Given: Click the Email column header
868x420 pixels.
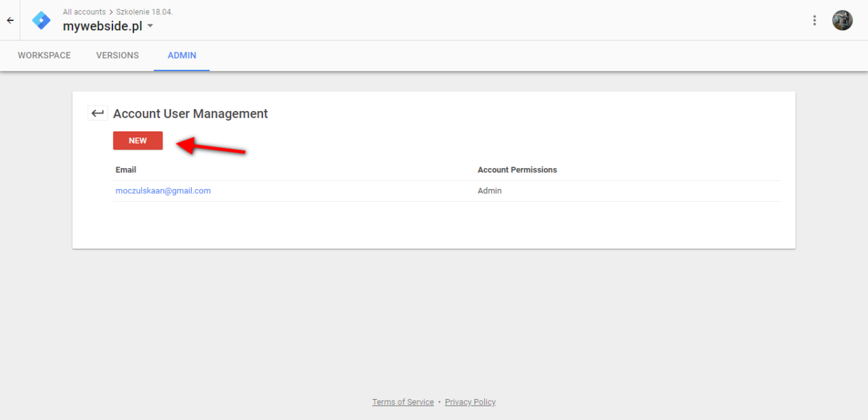Looking at the screenshot, I should pyautogui.click(x=125, y=169).
